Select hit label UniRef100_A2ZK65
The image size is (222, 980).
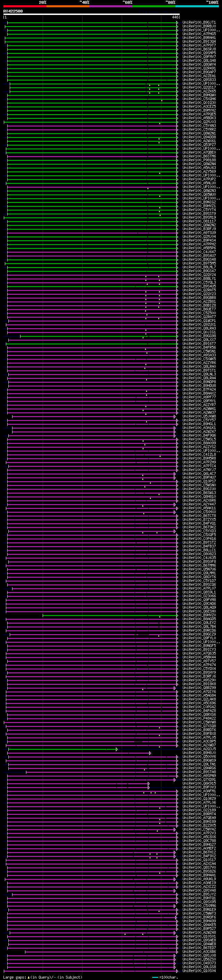click(x=199, y=91)
